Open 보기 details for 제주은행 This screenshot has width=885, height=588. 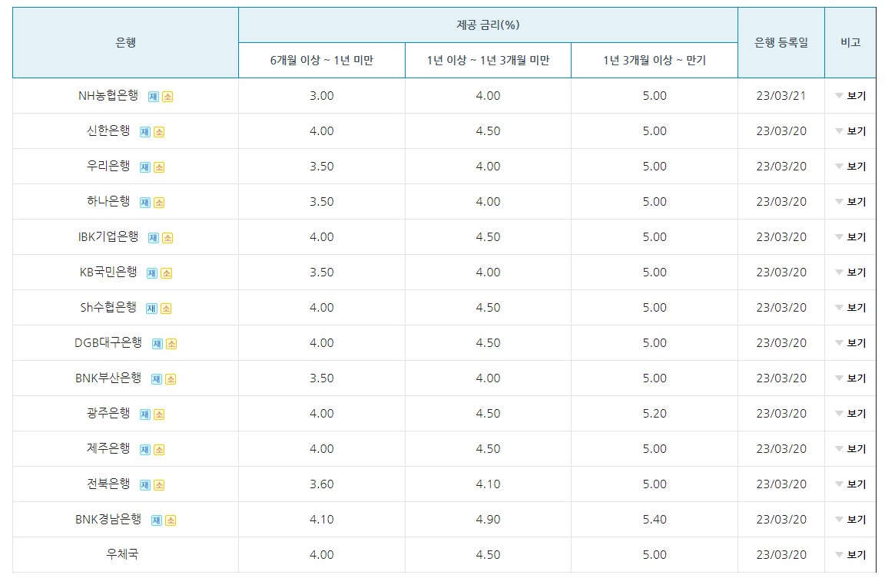tap(850, 449)
